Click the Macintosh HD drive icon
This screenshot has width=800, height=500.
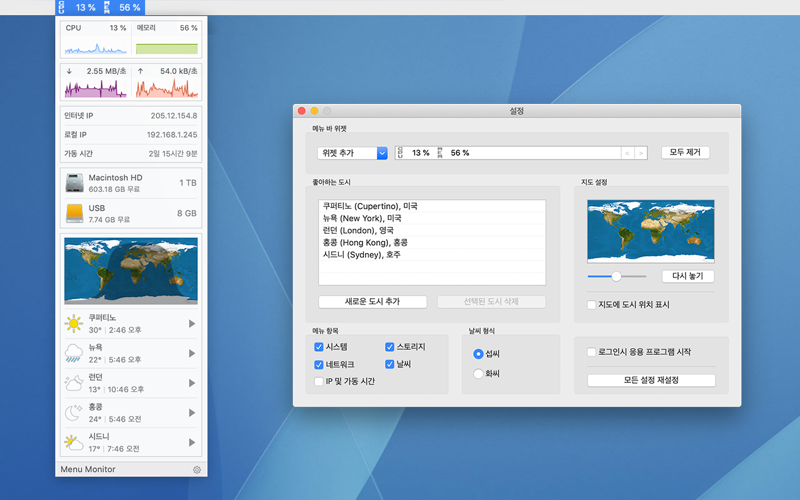pos(74,183)
